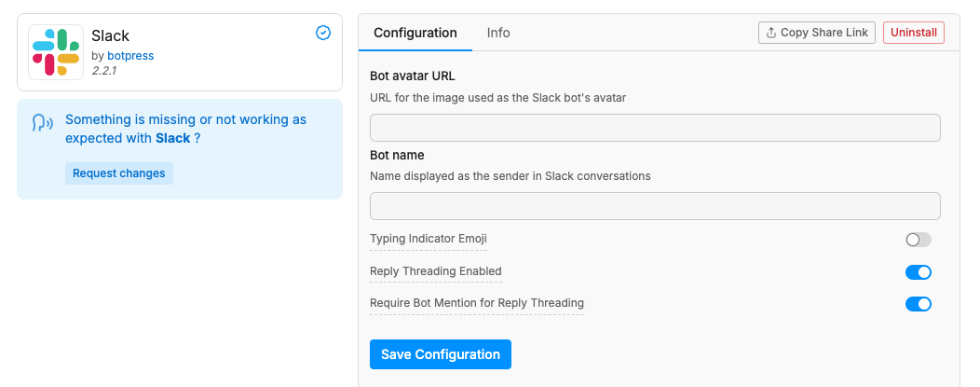Click the feedback ear icon
Screen dimensions: 980x387
click(42, 123)
